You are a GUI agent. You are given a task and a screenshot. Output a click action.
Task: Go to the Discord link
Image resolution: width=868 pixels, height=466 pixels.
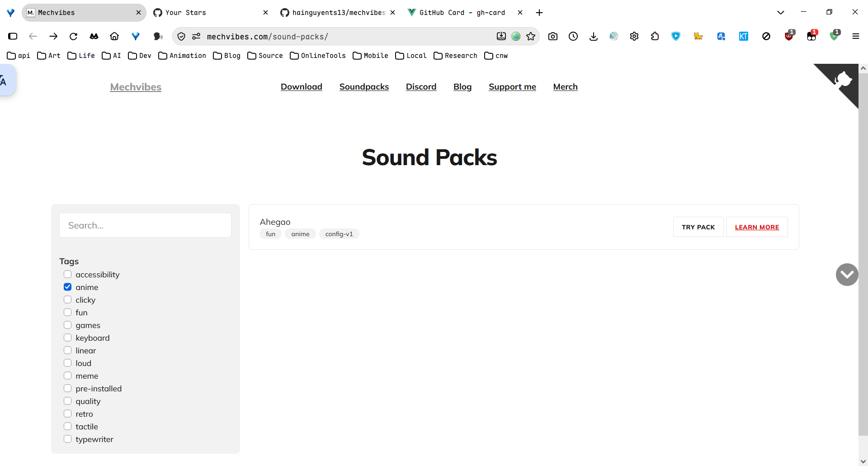[x=421, y=87]
